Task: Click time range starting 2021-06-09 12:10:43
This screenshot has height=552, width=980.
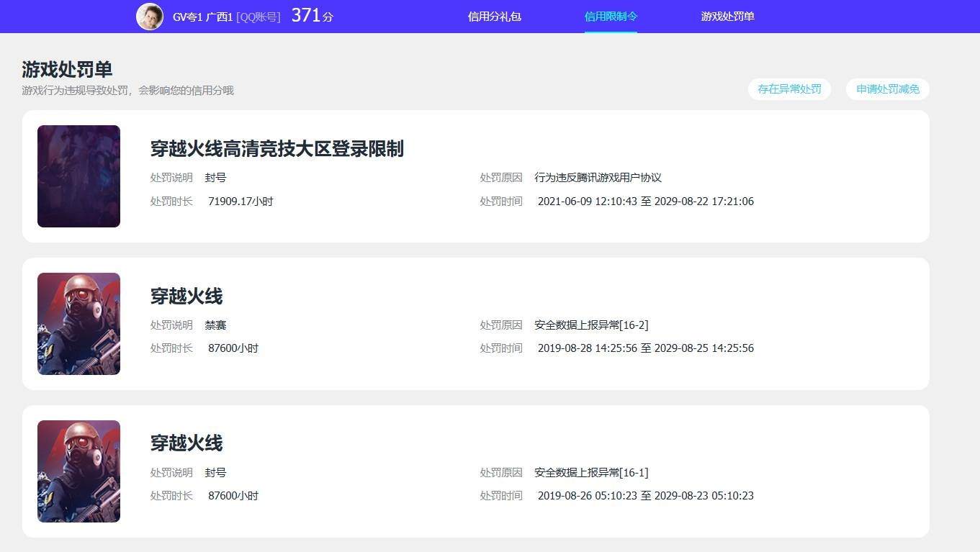Action: [x=646, y=202]
